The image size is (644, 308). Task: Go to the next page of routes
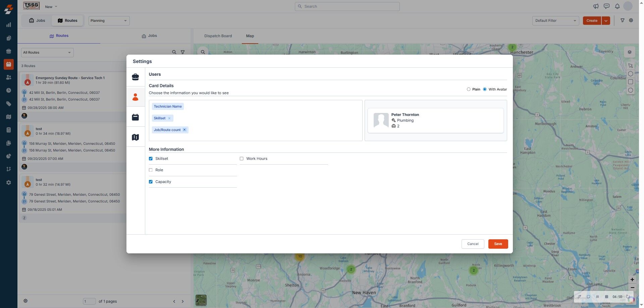(183, 301)
